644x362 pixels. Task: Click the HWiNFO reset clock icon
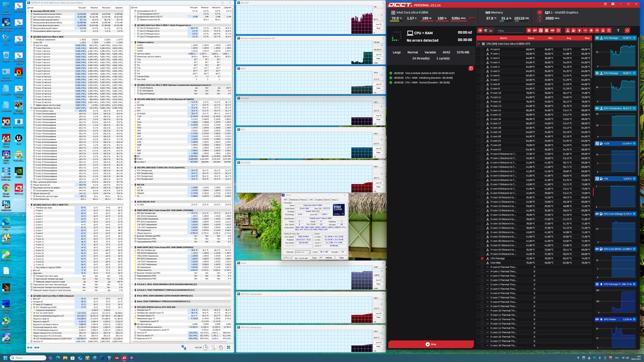pyautogui.click(x=205, y=348)
